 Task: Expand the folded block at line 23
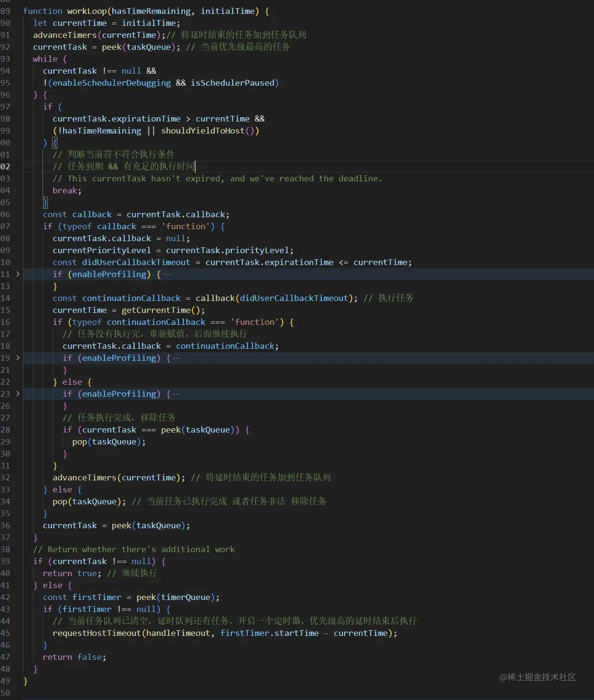[x=18, y=394]
